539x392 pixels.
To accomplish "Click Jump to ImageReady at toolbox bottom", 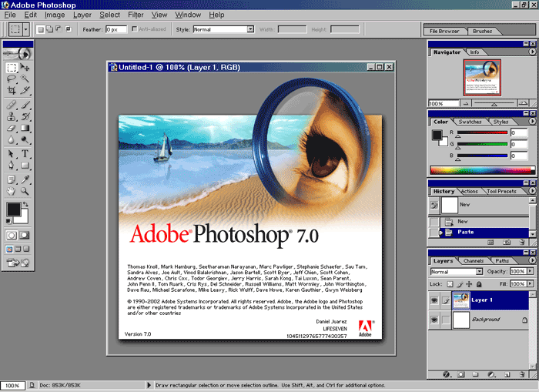I will [18, 263].
